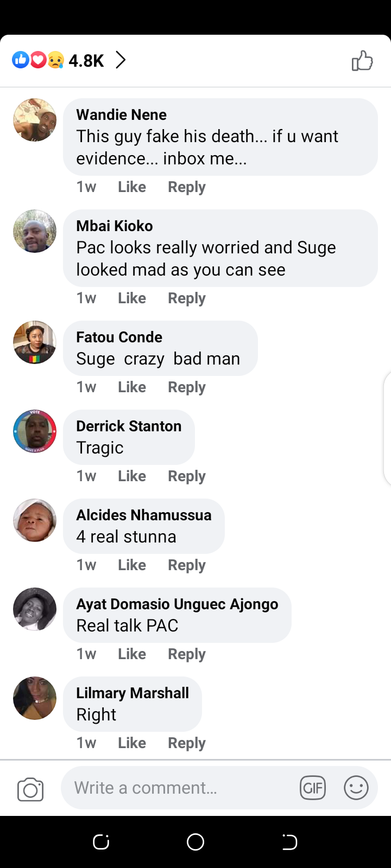Open the camera icon to attach photo
Viewport: 391px width, 868px height.
coord(30,789)
